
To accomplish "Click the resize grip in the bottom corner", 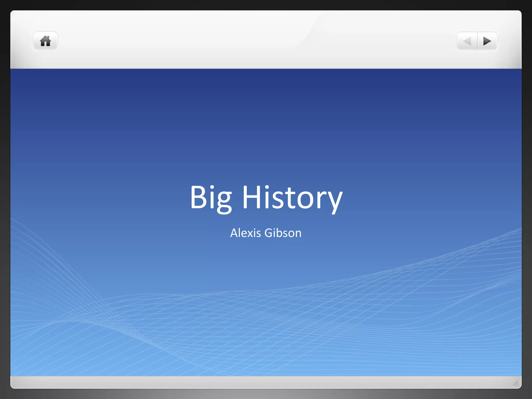I will point(515,383).
